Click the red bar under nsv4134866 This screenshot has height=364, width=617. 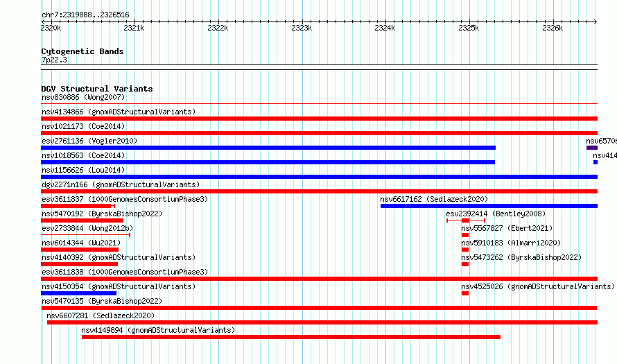tap(319, 119)
